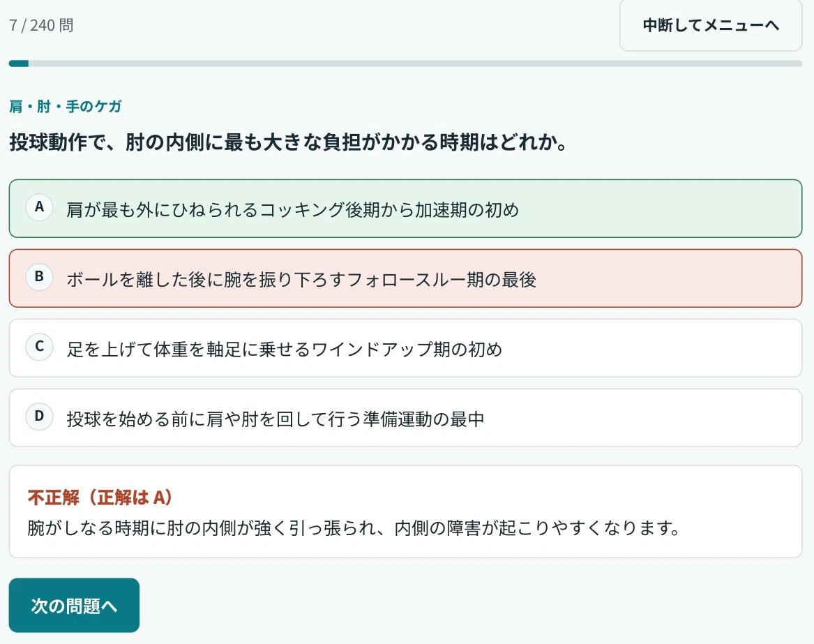Viewport: 814px width, 644px height.
Task: Click the text of option D about 準備運動
Action: pos(276,419)
